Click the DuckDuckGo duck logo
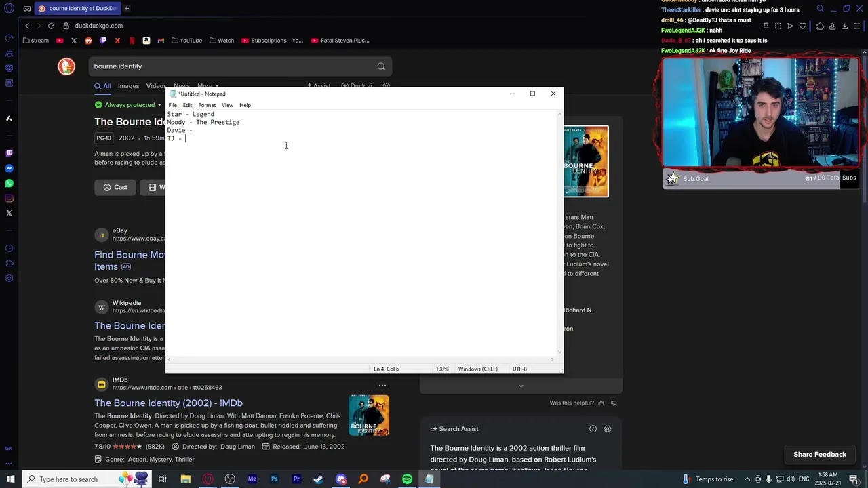This screenshot has height=488, width=868. (66, 66)
